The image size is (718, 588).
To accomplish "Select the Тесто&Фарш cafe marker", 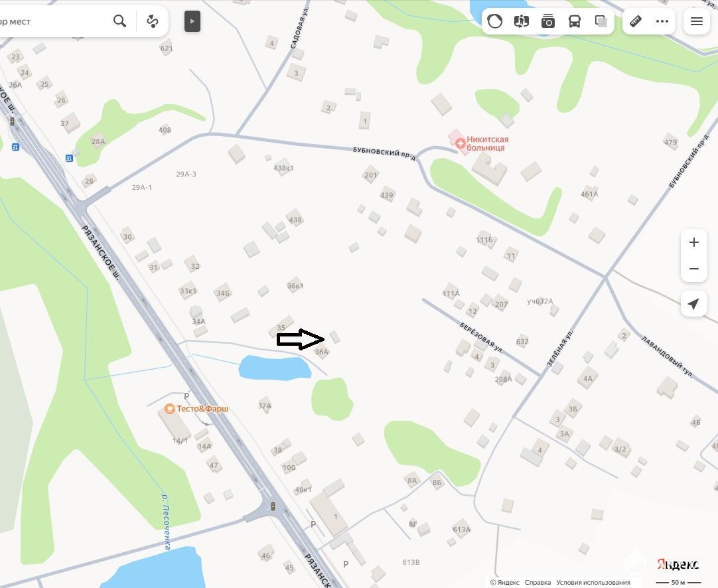I will coord(170,409).
